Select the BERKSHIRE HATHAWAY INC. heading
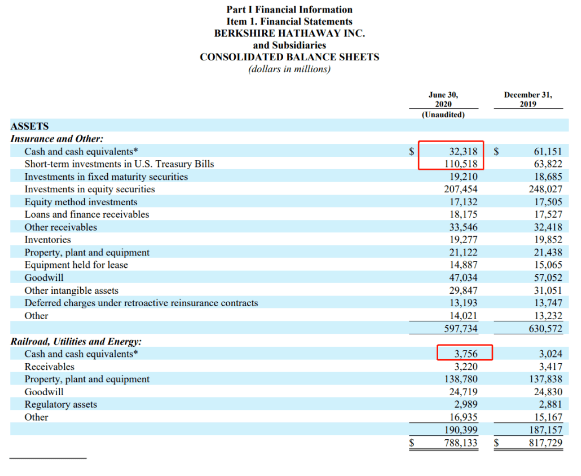 click(289, 33)
